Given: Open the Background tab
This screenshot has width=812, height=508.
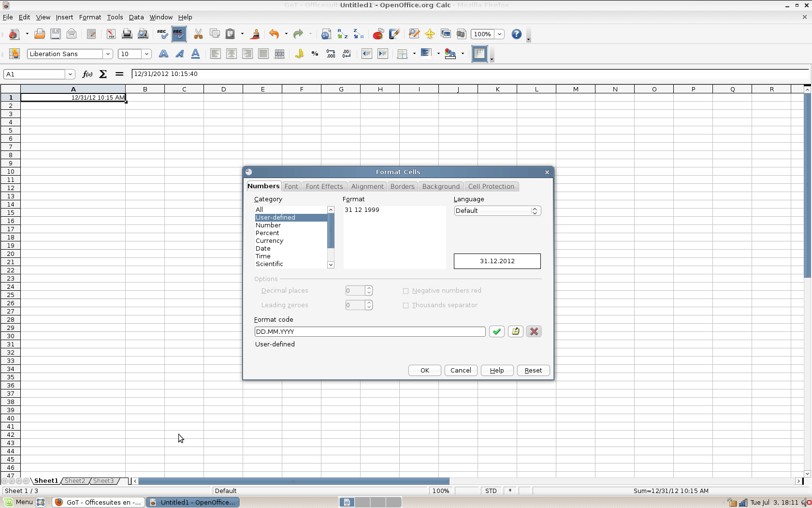Looking at the screenshot, I should tap(441, 186).
